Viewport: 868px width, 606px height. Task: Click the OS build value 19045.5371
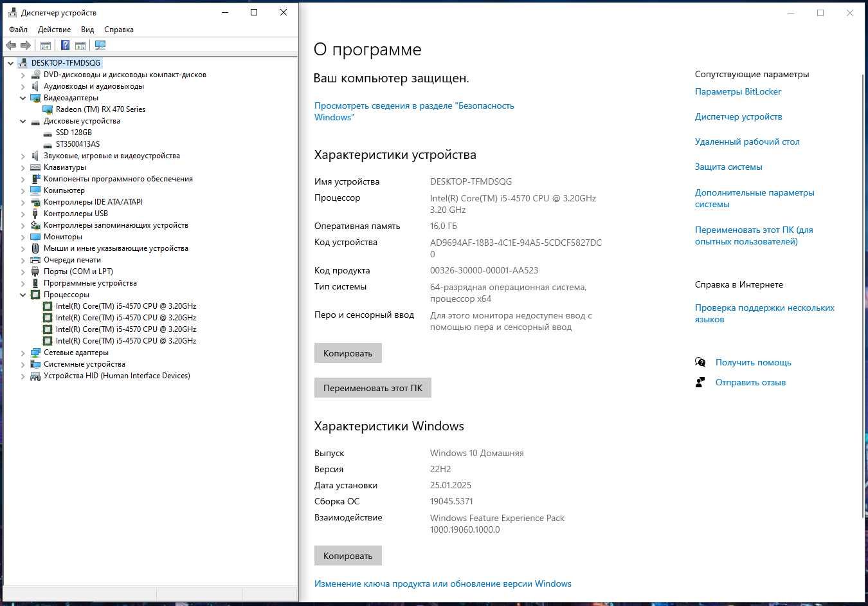[451, 501]
